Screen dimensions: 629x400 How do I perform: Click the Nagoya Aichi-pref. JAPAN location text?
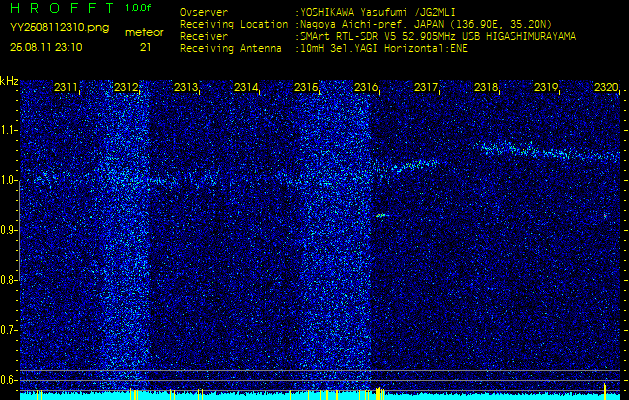(x=426, y=24)
